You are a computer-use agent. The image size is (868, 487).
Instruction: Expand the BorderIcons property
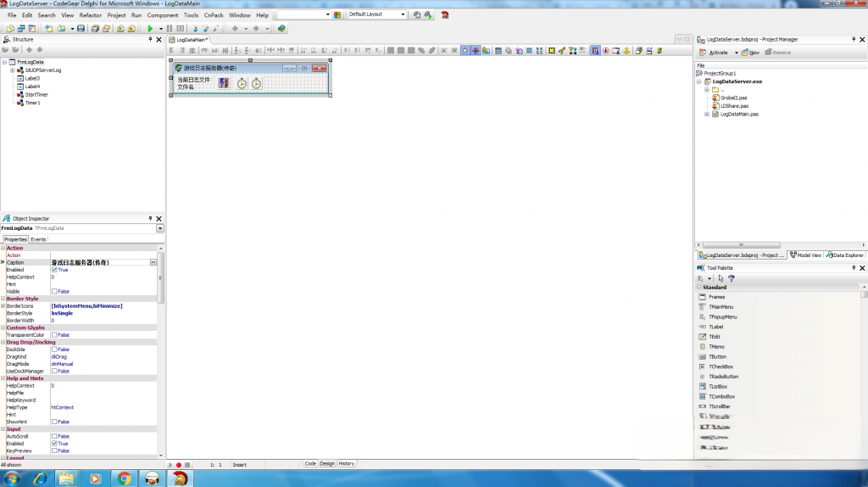tap(3, 305)
